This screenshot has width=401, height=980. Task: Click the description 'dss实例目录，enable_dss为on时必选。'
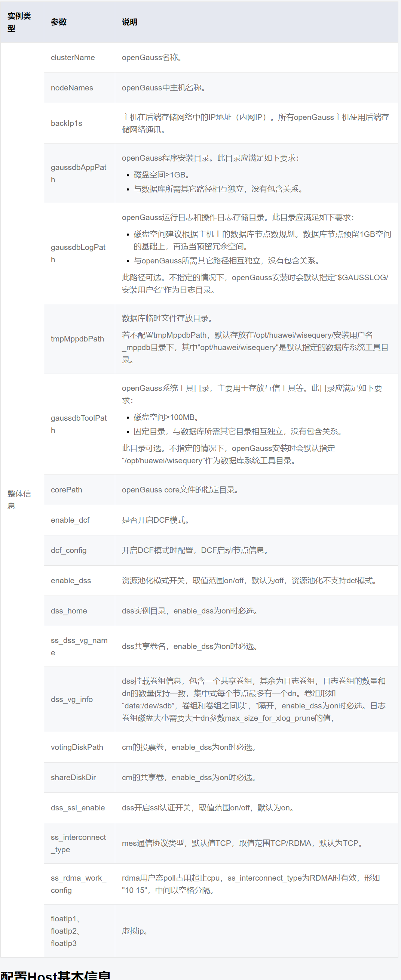[x=192, y=611]
